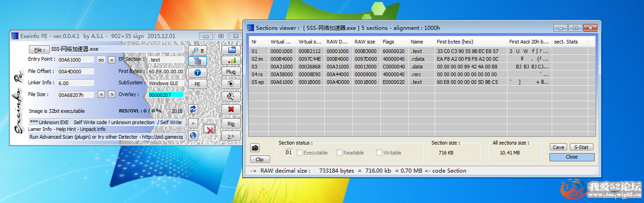The image size is (644, 203).
Task: Open the section viewer tree icon
Action: coord(198,61)
